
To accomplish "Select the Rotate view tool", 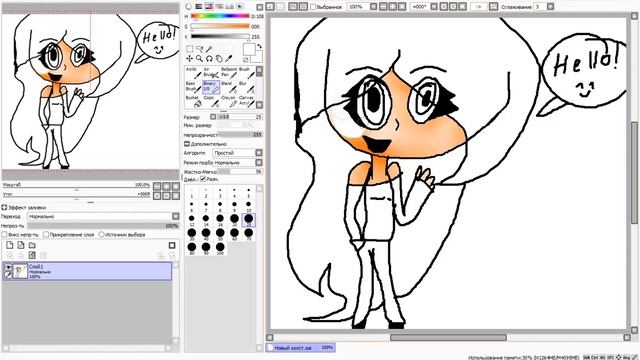I will 209,59.
